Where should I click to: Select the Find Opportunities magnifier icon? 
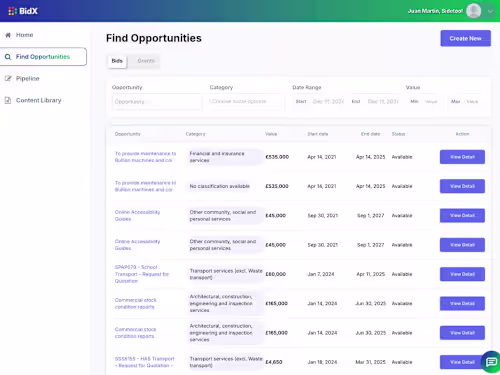pyautogui.click(x=8, y=57)
